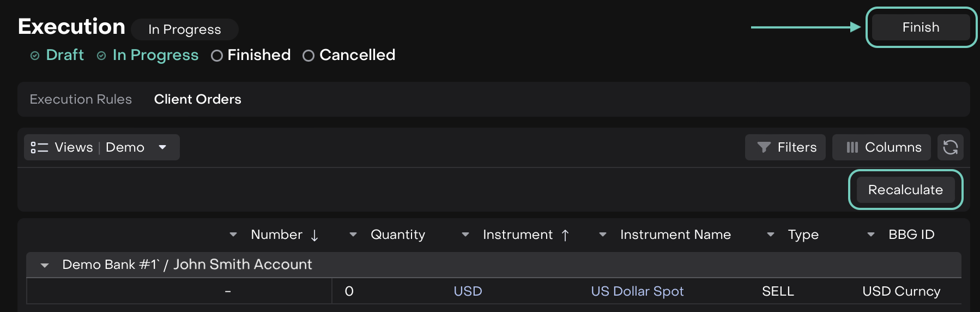Image resolution: width=980 pixels, height=312 pixels.
Task: Click the In Progress check icon
Action: coord(101,56)
